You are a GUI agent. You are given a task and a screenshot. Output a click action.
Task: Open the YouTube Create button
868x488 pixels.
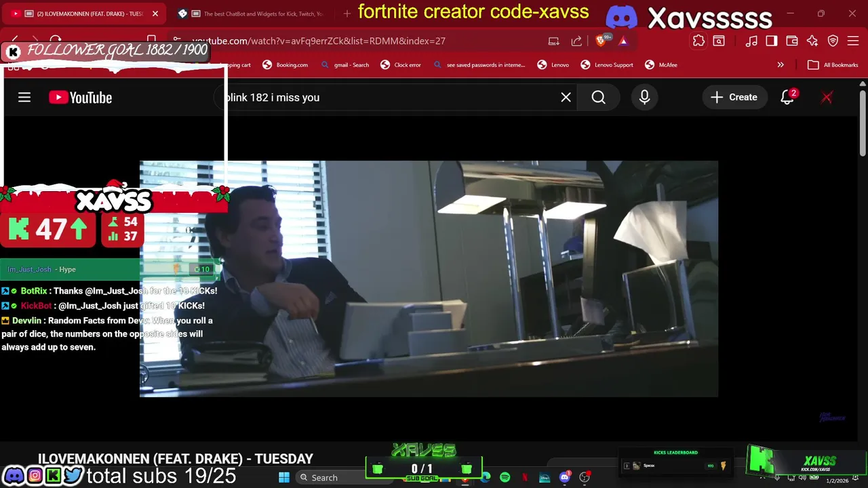(734, 98)
